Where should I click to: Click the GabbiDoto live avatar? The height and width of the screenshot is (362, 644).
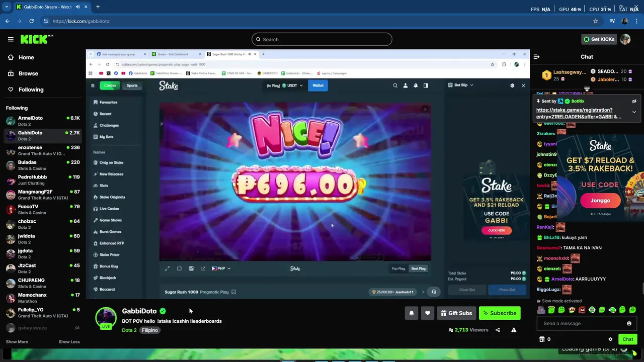click(x=106, y=318)
